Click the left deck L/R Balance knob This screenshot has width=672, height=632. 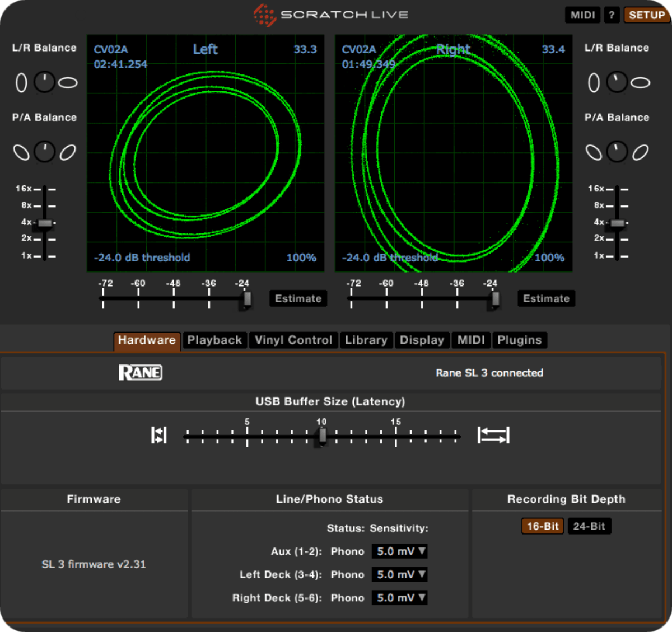coord(44,82)
